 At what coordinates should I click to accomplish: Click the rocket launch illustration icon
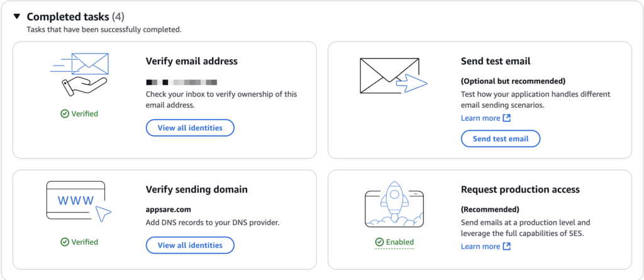pyautogui.click(x=394, y=204)
